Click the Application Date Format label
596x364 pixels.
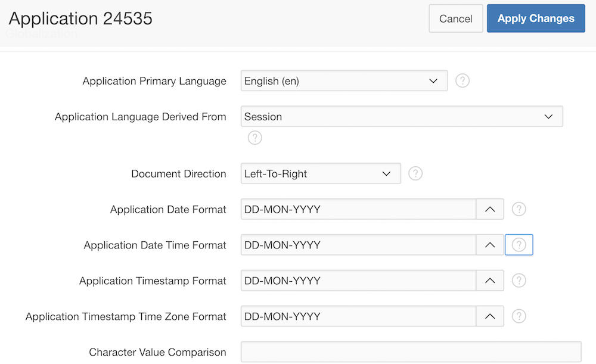[x=168, y=209]
